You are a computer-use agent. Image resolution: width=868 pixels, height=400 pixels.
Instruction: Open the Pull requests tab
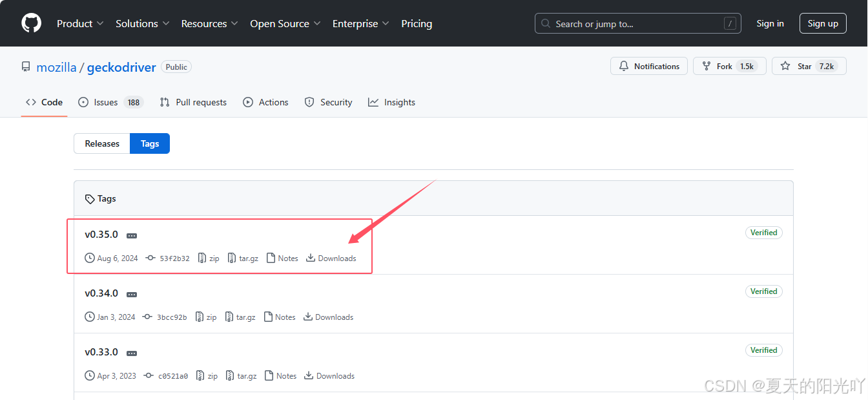193,102
